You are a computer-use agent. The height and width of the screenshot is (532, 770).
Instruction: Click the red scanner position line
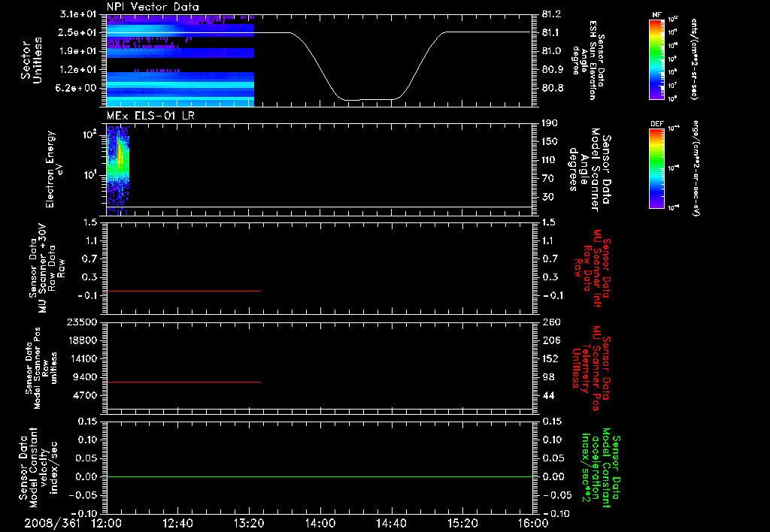click(183, 382)
